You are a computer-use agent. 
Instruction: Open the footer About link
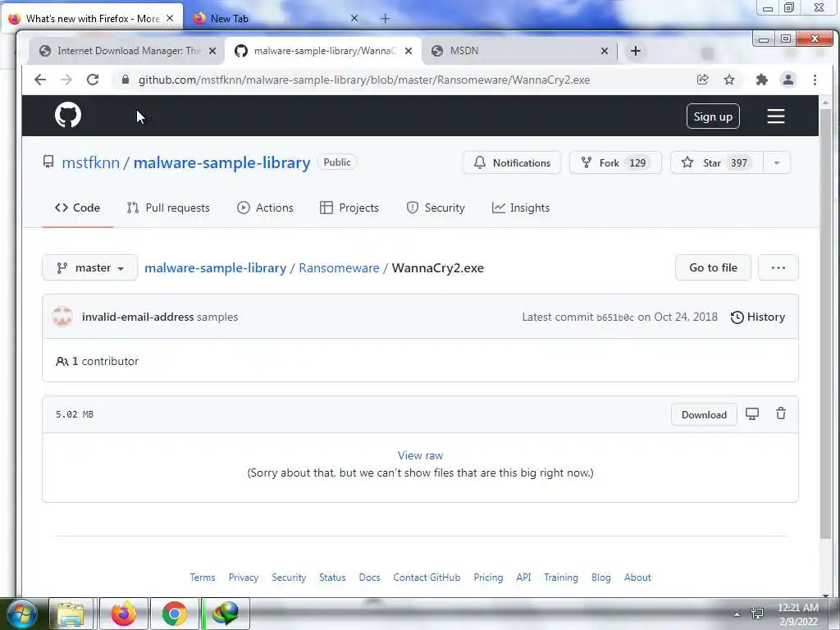637,577
